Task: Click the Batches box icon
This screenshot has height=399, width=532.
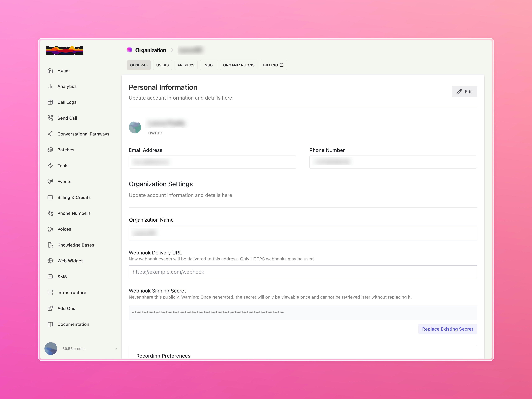Action: click(50, 150)
